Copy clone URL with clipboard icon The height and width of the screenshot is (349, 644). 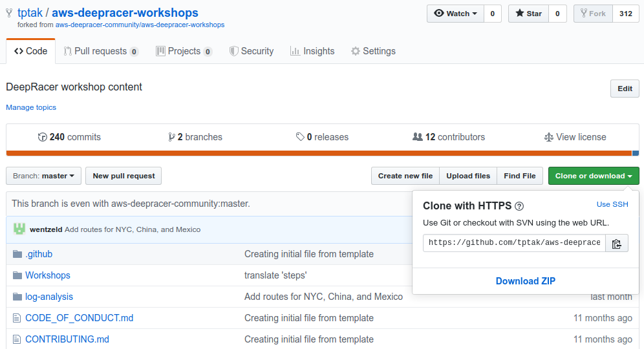click(616, 244)
